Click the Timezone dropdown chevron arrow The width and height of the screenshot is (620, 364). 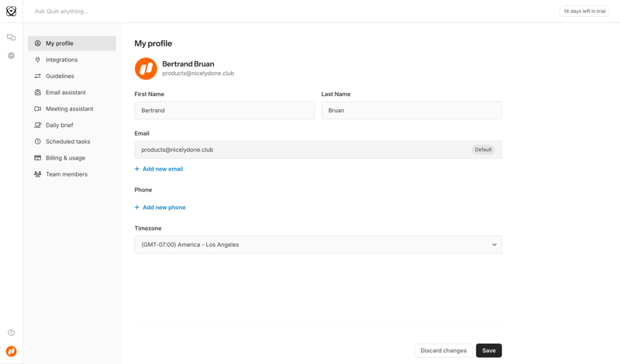(494, 245)
